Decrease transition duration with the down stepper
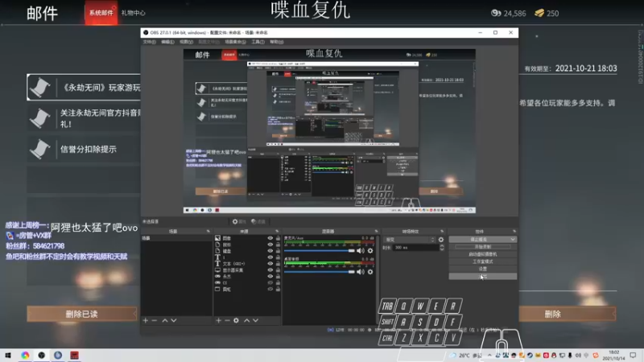This screenshot has width=644, height=362. [442, 249]
